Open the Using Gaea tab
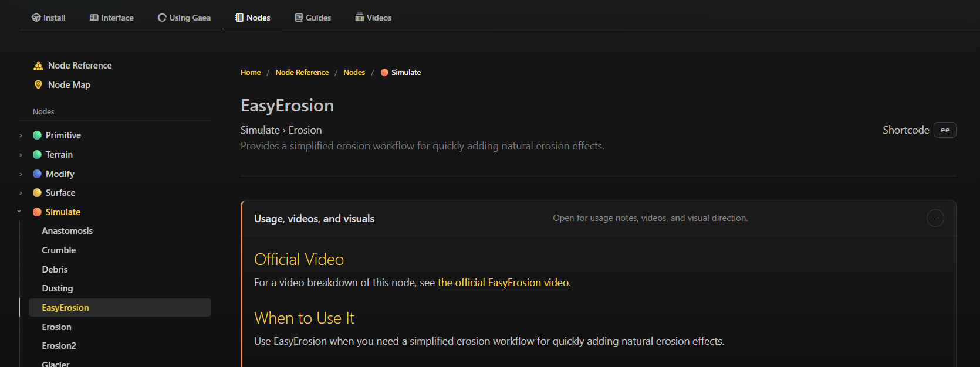Viewport: 980px width, 367px height. 184,18
